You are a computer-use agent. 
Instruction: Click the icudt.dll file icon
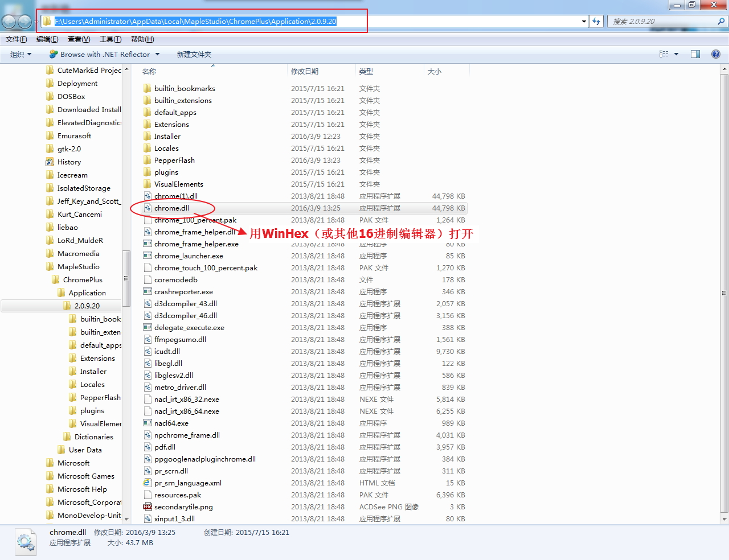pos(148,352)
